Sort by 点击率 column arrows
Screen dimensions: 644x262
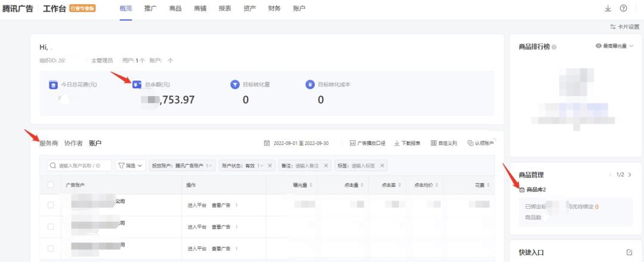tap(399, 186)
